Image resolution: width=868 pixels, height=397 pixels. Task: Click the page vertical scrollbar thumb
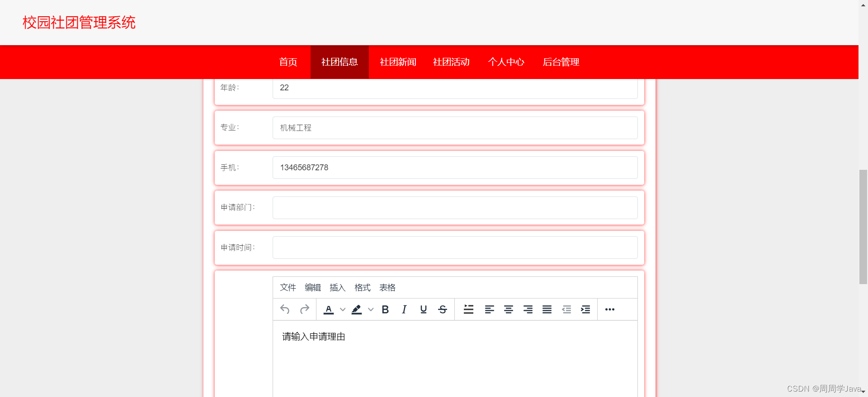[x=863, y=227]
